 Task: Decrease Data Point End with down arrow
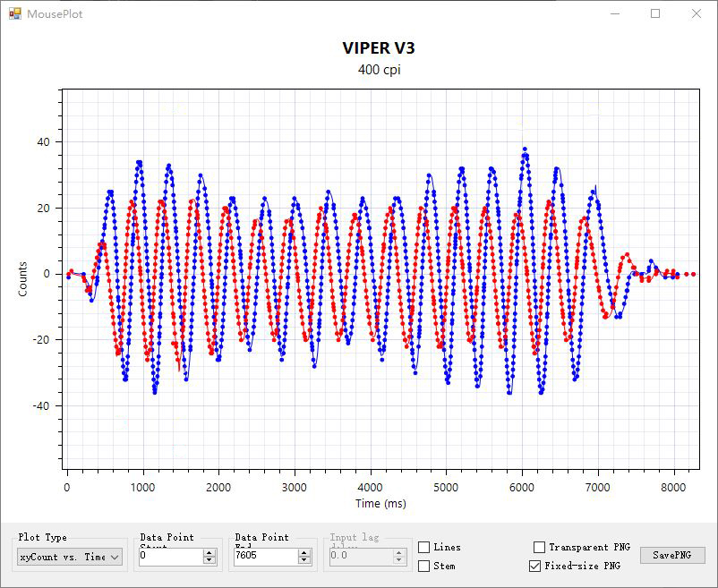click(304, 561)
